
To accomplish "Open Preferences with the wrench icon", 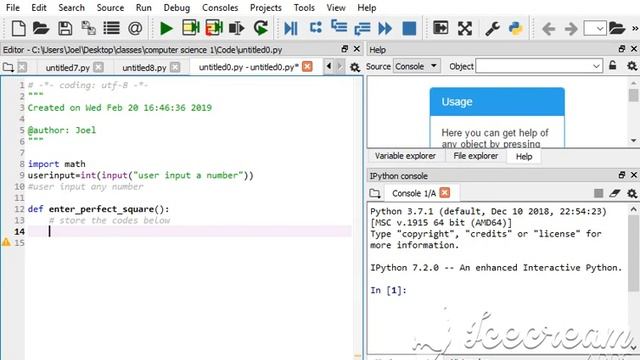I will tap(492, 29).
